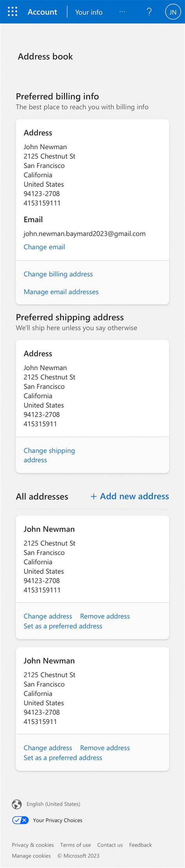Change address for 4153159111 entry

pos(48,616)
